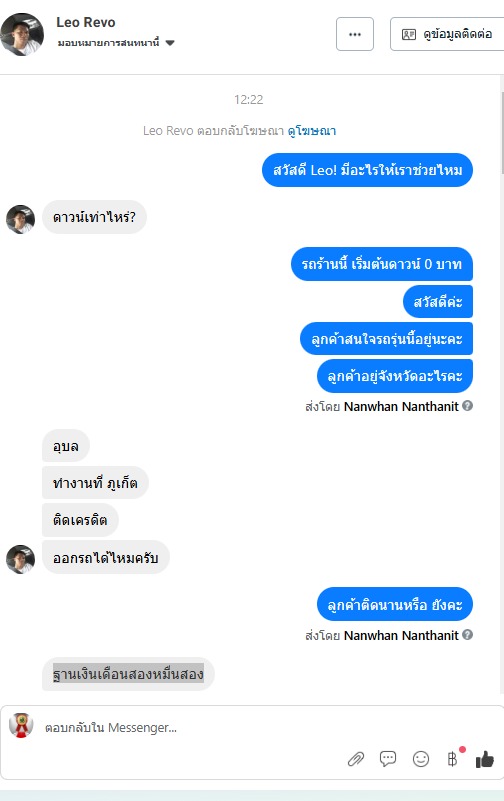Click Leo Revo's header profile picture

coord(22,34)
